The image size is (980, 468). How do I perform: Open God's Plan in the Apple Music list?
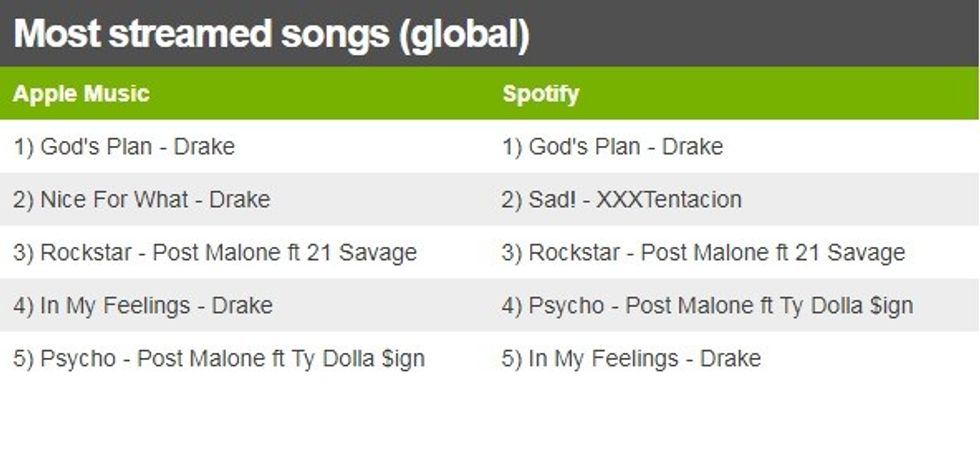tap(124, 147)
